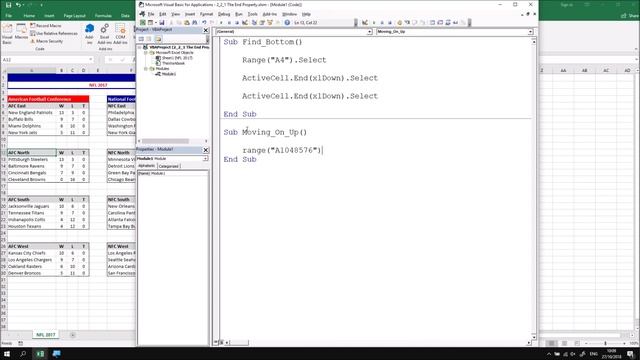Open Excel Add-ins gear button
The width and height of the screenshot is (640, 360).
(x=104, y=34)
